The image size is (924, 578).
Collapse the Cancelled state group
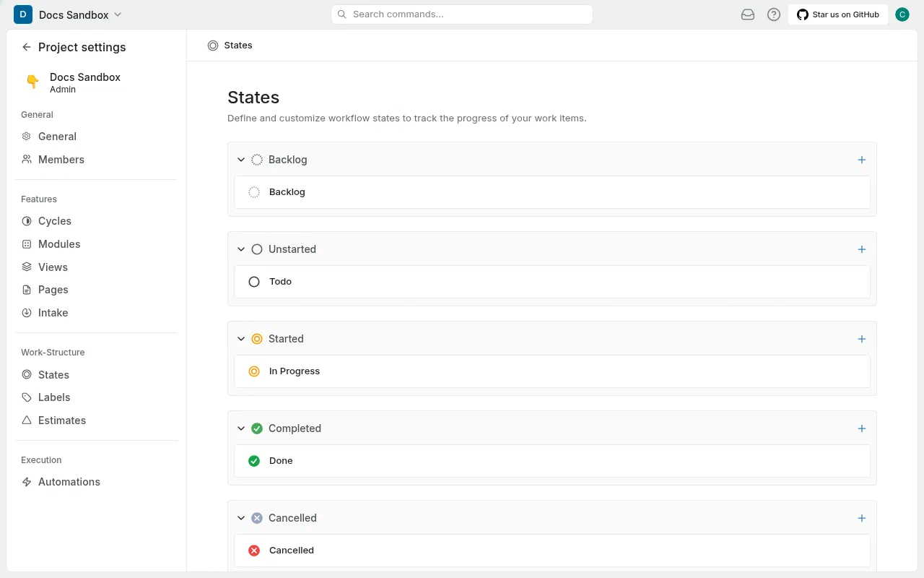point(241,518)
